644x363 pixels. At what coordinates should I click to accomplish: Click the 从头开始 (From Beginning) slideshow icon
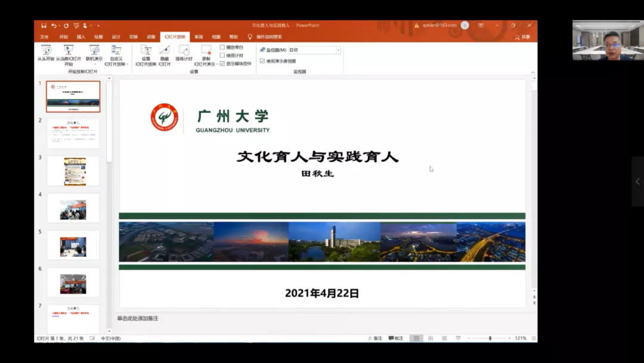point(46,51)
